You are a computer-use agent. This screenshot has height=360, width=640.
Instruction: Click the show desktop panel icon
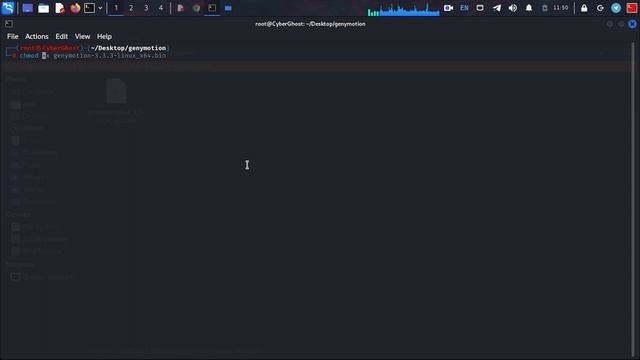(27, 8)
